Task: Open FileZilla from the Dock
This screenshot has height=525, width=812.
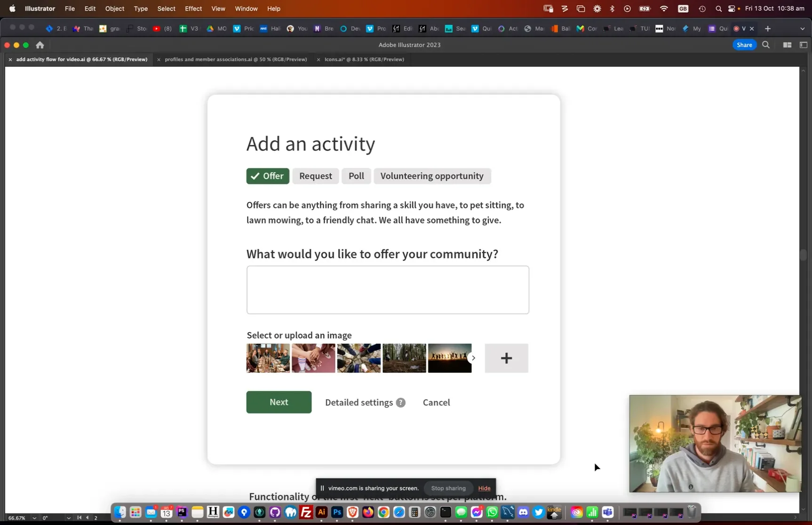Action: tap(306, 513)
